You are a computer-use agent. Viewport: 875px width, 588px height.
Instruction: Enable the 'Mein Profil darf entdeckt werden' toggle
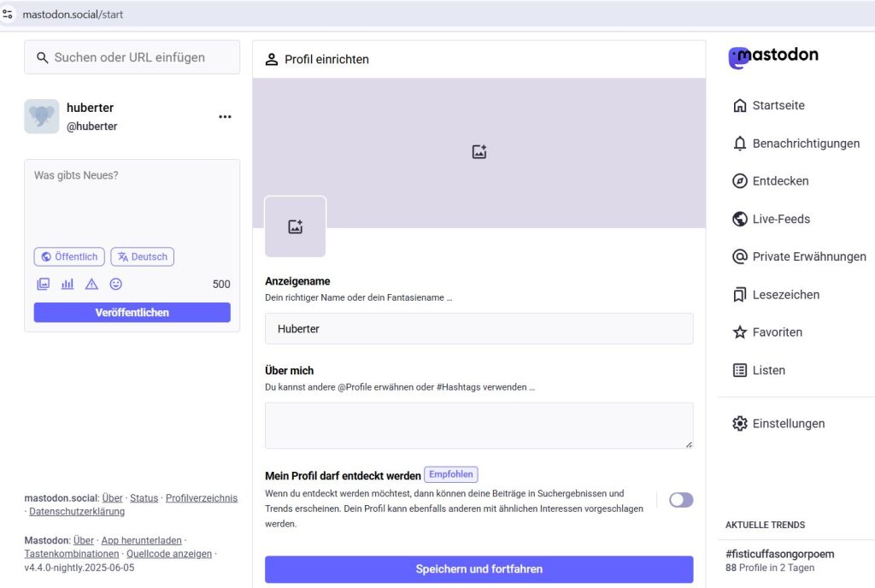[x=681, y=500]
